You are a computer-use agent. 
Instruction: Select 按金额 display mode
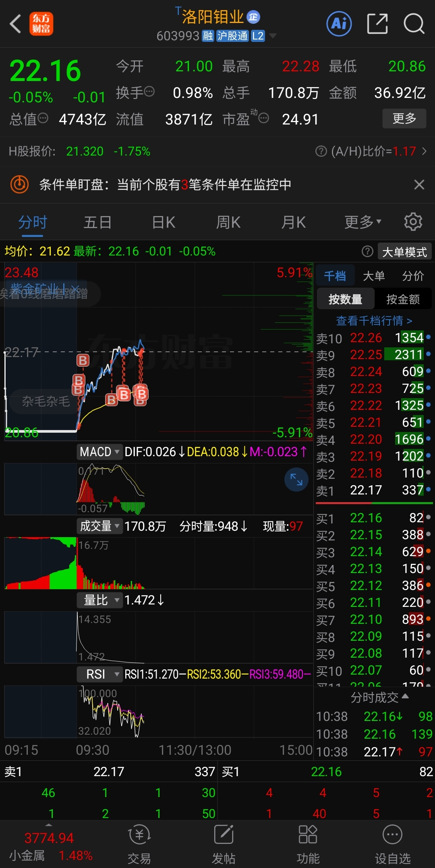[403, 299]
